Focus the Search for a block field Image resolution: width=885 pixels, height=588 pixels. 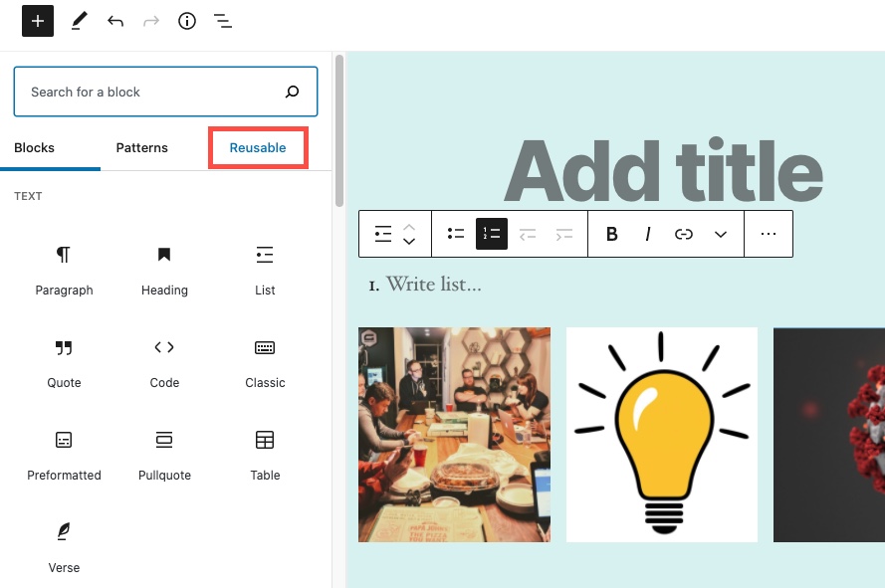pyautogui.click(x=165, y=92)
